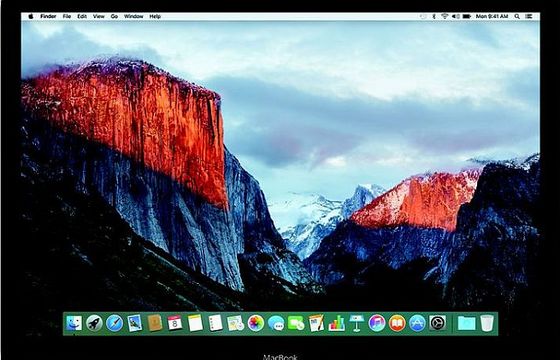560x360 pixels.
Task: Open iTunes music note icon
Action: coord(377,323)
